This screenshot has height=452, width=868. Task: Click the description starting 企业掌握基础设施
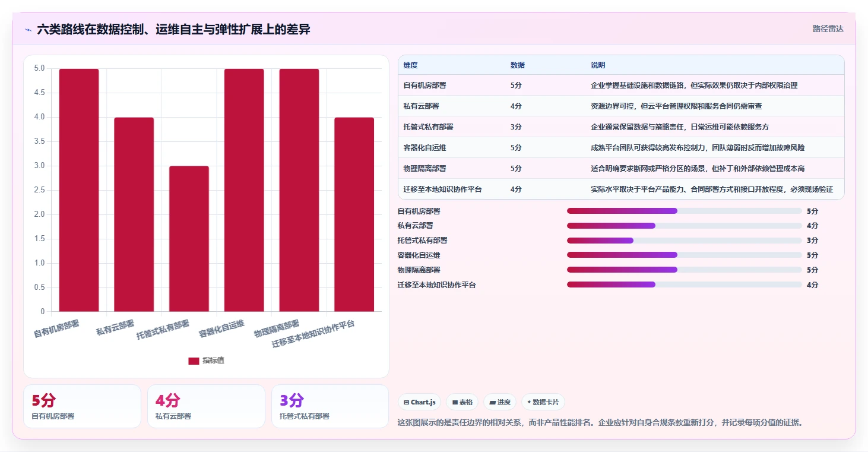694,86
